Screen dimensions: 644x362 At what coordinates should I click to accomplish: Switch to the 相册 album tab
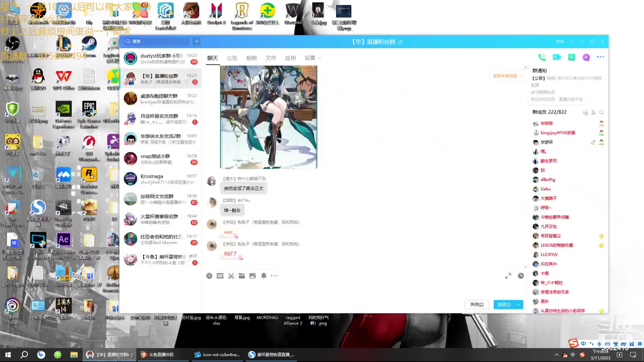[x=251, y=58]
